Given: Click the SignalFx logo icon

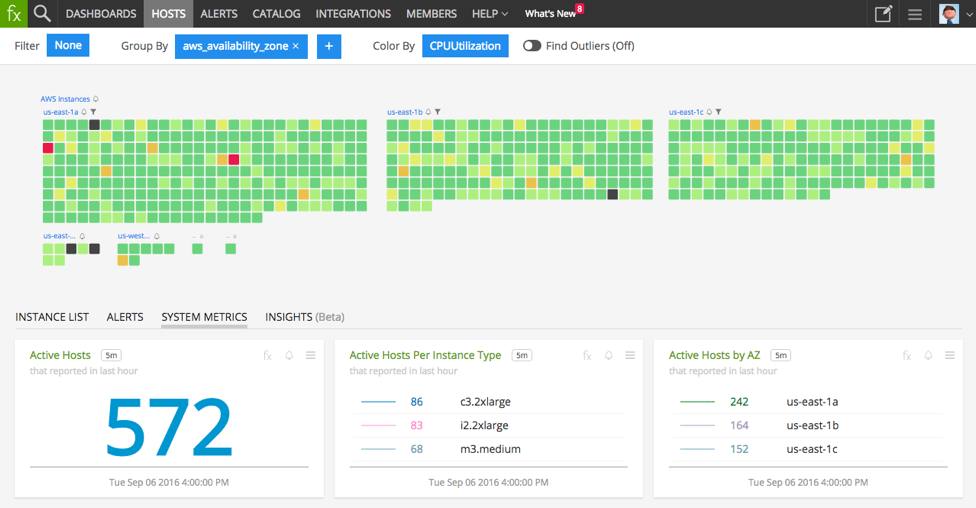Looking at the screenshot, I should (14, 14).
